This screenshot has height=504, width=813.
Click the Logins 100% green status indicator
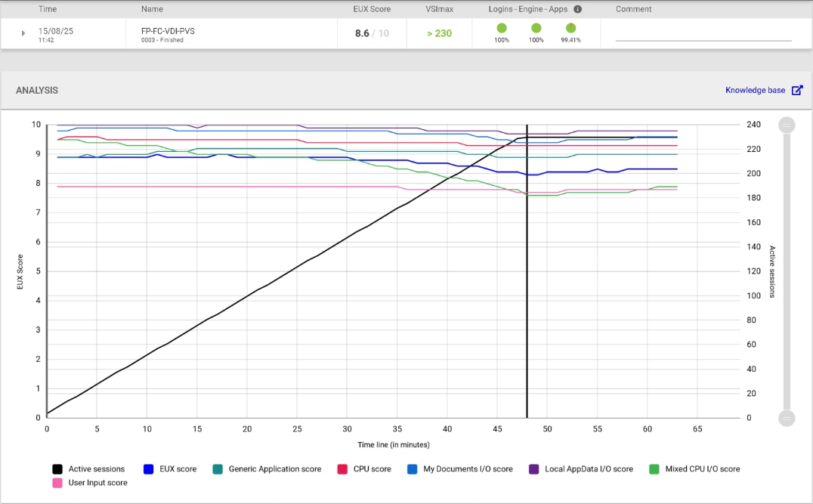pos(502,28)
